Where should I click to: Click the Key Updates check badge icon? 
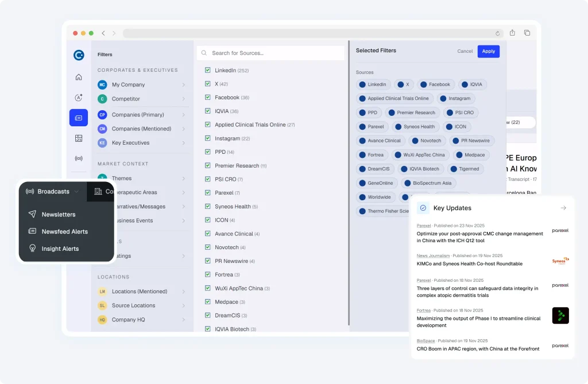pyautogui.click(x=423, y=208)
